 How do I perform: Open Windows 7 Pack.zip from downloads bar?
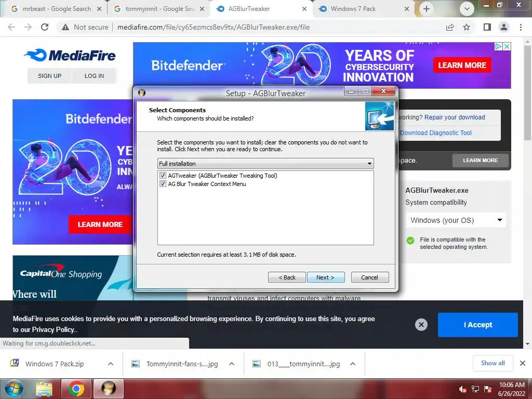(x=54, y=364)
